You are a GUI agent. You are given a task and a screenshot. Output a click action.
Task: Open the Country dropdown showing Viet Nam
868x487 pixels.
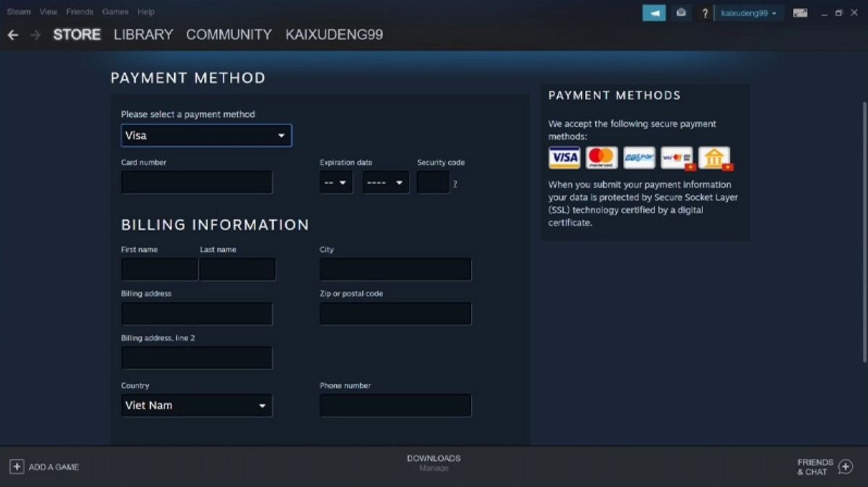tap(197, 405)
